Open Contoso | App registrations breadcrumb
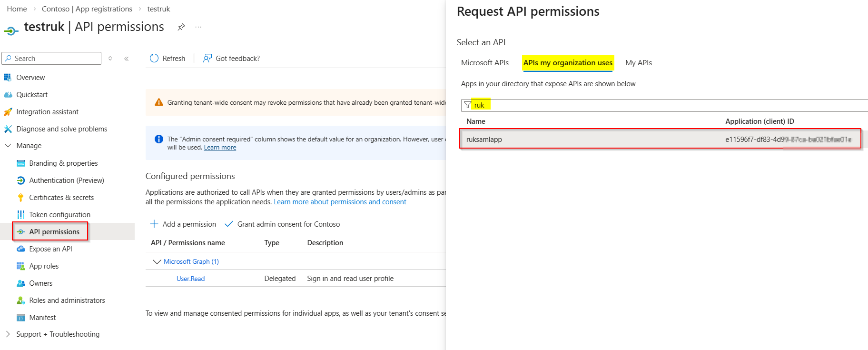This screenshot has height=350, width=868. [87, 9]
